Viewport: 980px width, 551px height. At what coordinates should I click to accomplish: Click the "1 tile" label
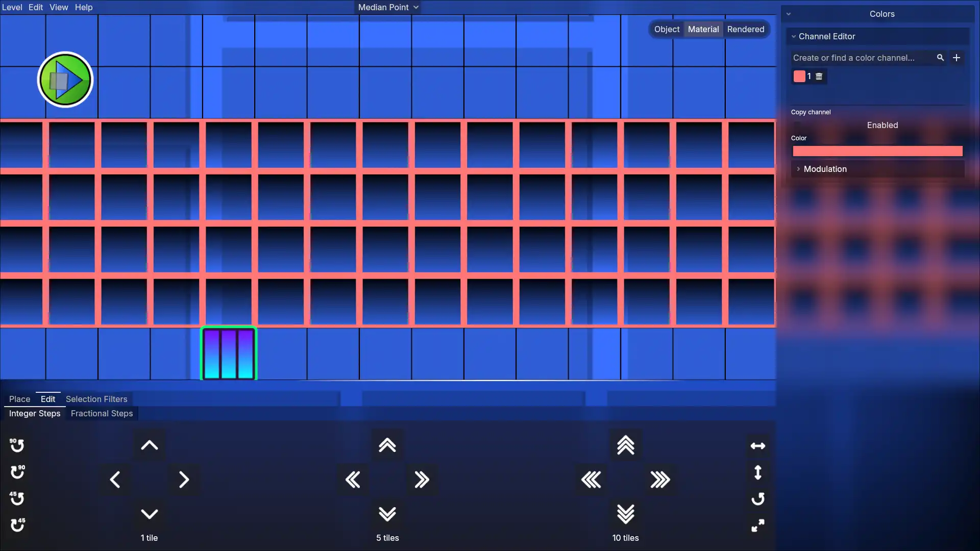(149, 538)
